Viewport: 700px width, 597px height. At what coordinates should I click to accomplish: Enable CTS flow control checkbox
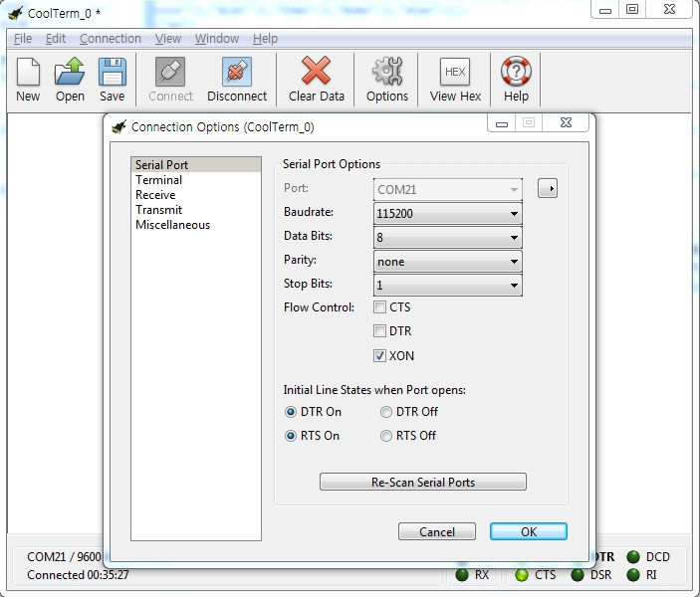click(x=380, y=307)
